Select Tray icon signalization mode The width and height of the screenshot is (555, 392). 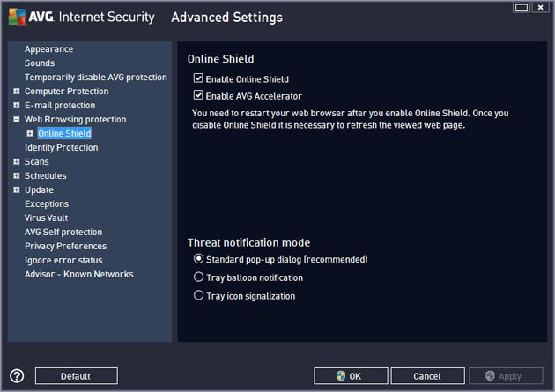[198, 295]
